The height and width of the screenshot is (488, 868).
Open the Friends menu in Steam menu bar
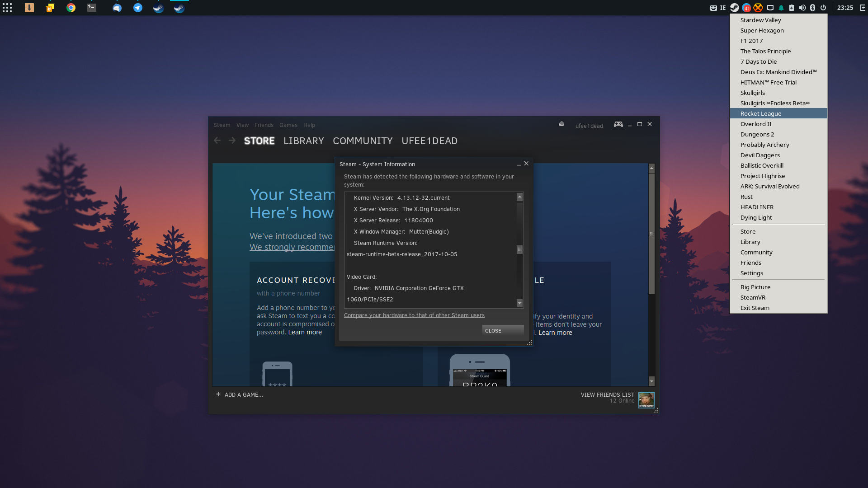[x=264, y=125]
